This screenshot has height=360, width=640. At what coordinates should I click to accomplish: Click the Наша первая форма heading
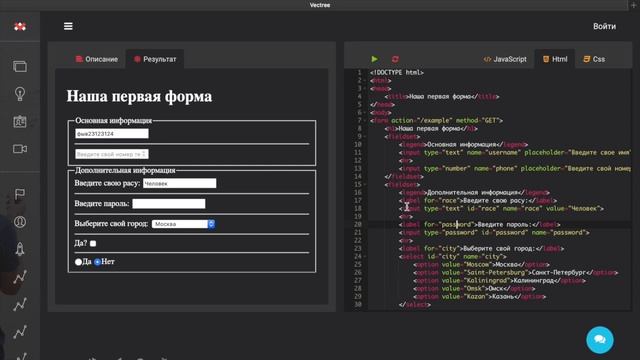click(x=139, y=96)
